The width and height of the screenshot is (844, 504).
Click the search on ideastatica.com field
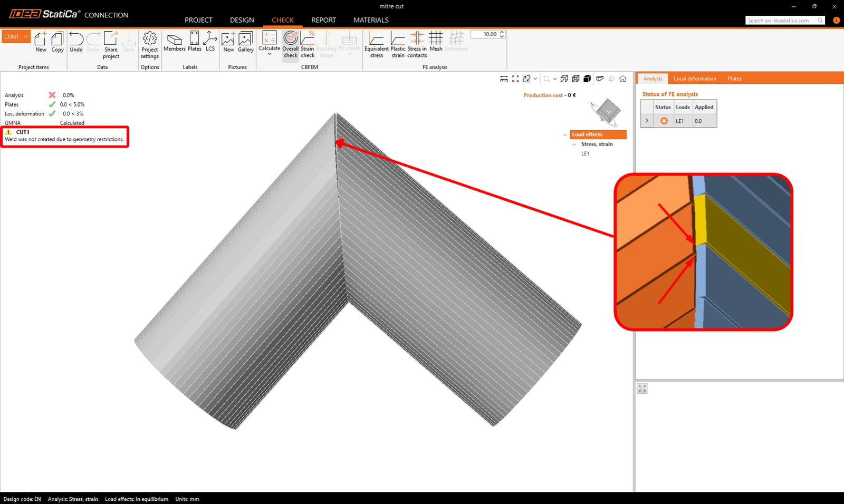[781, 21]
